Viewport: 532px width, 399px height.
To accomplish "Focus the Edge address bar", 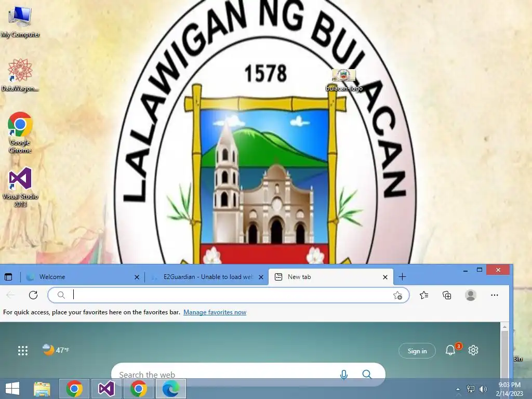I will [229, 295].
